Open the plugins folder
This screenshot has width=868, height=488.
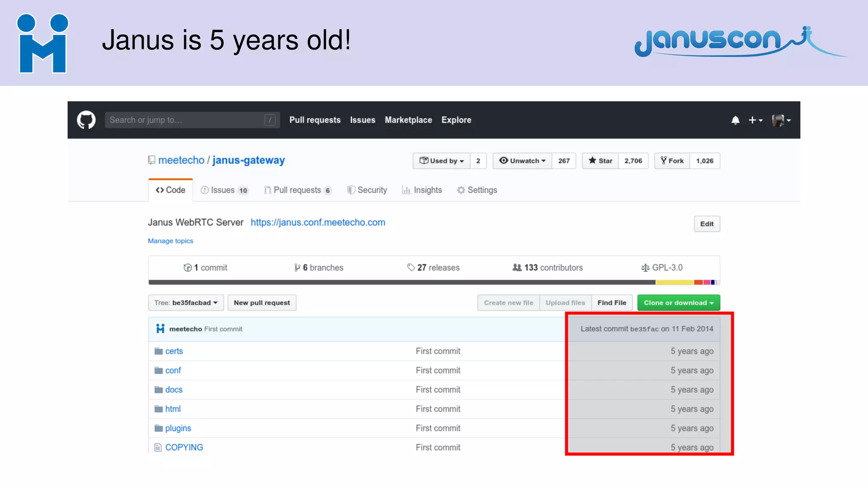point(178,428)
